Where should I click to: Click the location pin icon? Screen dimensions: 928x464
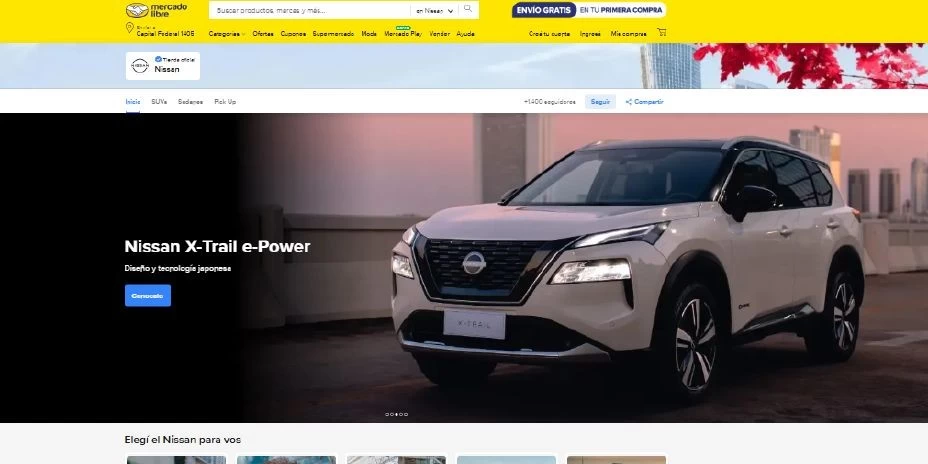point(130,28)
